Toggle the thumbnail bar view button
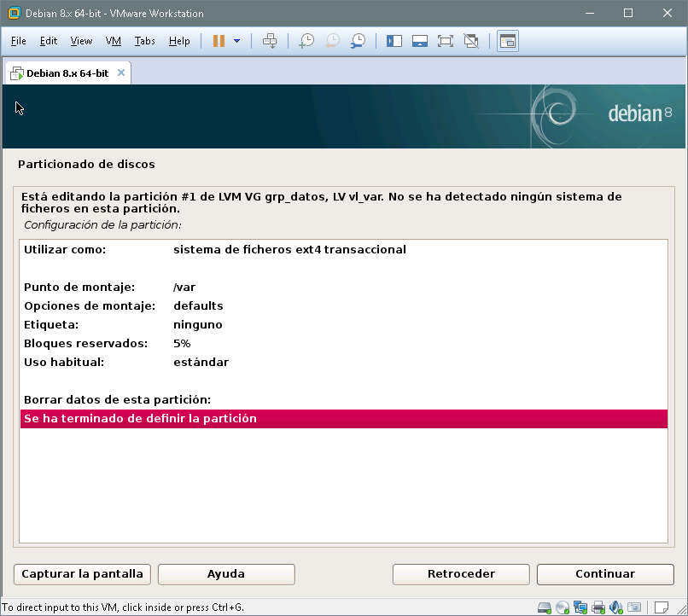688x616 pixels. point(419,41)
